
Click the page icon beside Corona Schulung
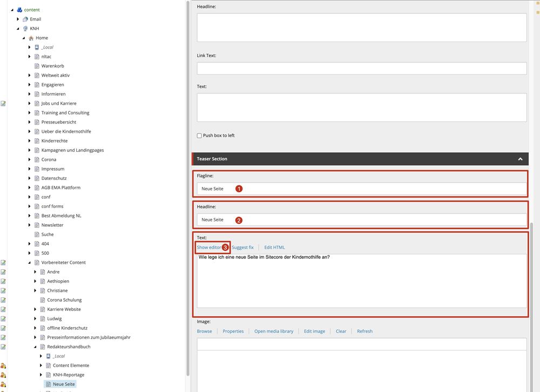tap(43, 300)
